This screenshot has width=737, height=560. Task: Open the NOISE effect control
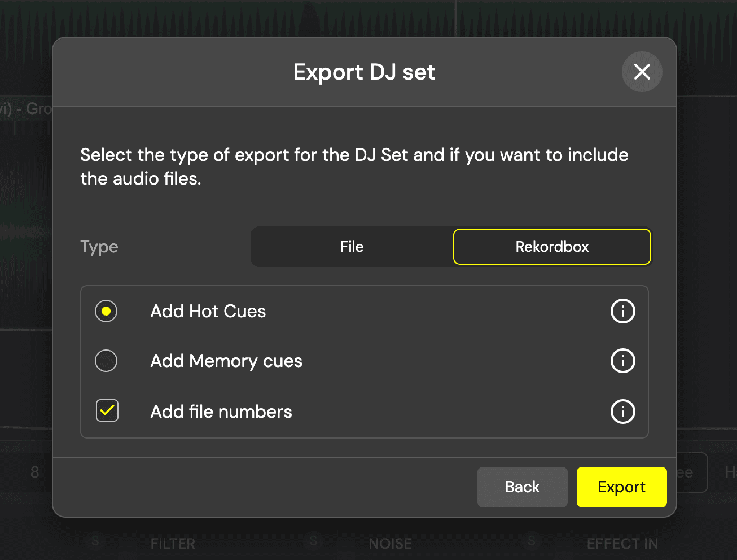(389, 544)
